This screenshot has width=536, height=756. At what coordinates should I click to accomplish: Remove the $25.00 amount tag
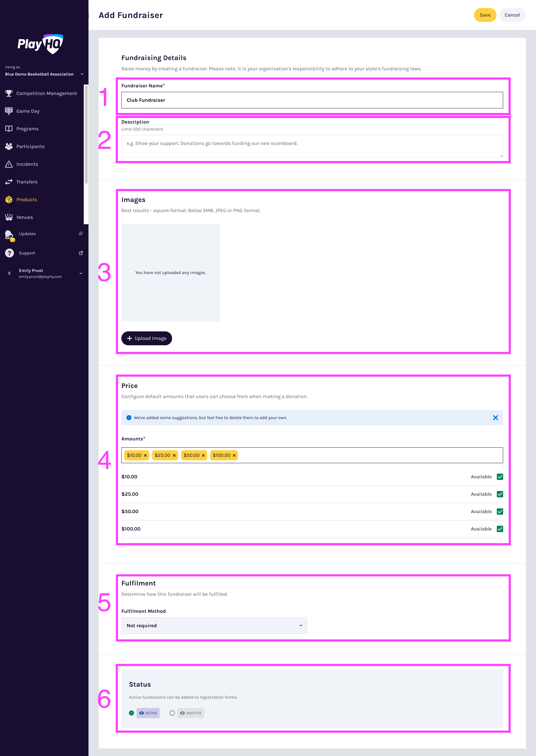[x=174, y=455]
